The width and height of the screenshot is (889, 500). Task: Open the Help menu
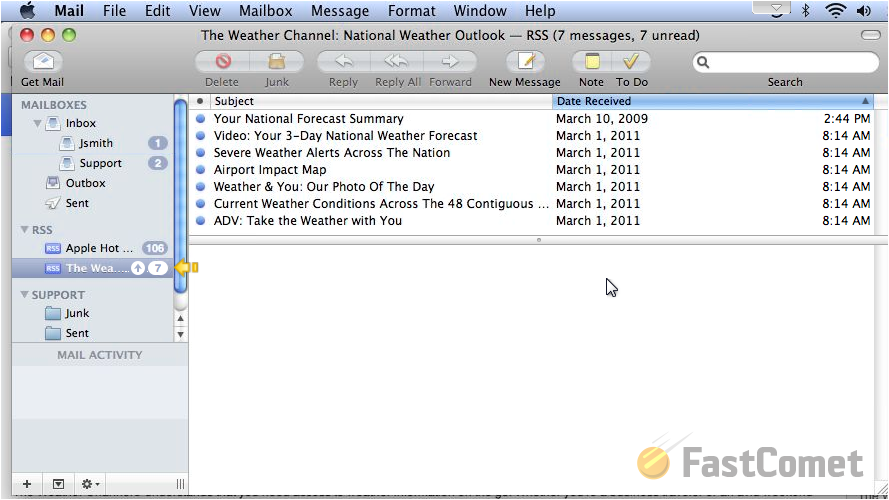point(540,10)
